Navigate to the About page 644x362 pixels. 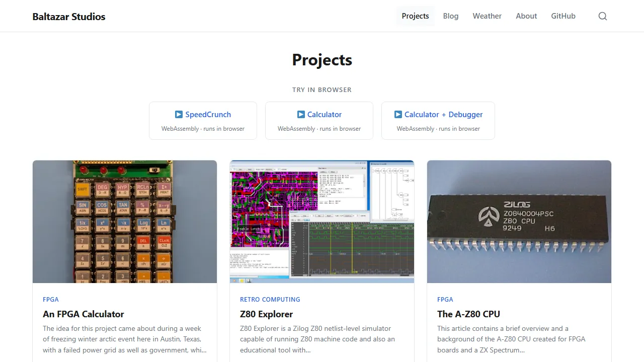coord(526,16)
